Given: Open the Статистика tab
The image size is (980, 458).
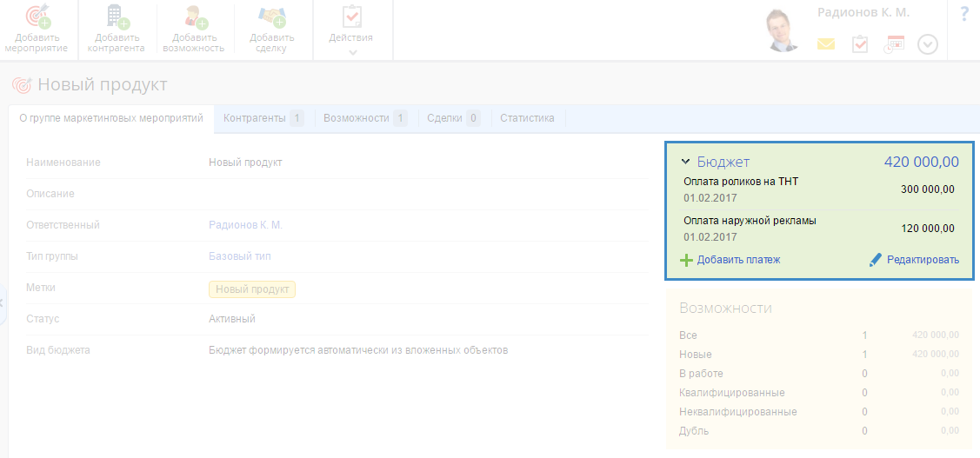Looking at the screenshot, I should pyautogui.click(x=527, y=118).
